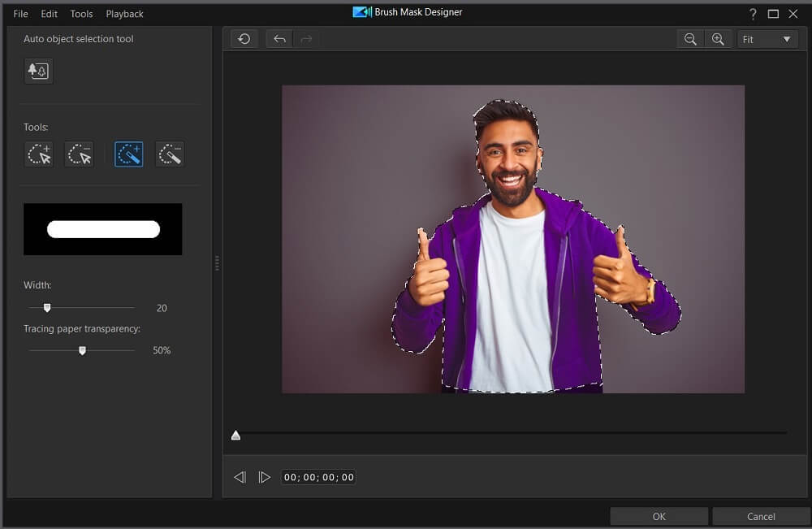Step forward one frame
Viewport: 812px width, 529px height.
[x=265, y=477]
